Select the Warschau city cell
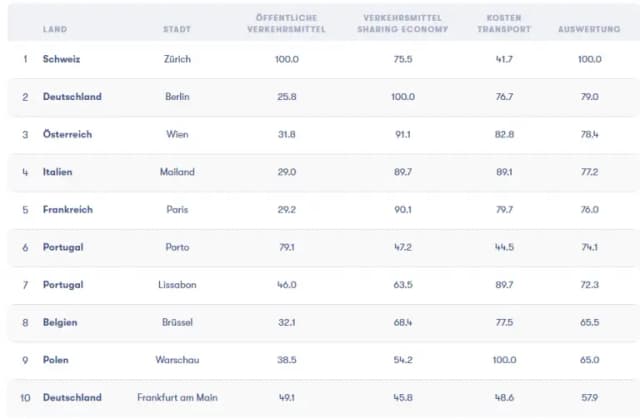640x419 pixels. point(177,360)
